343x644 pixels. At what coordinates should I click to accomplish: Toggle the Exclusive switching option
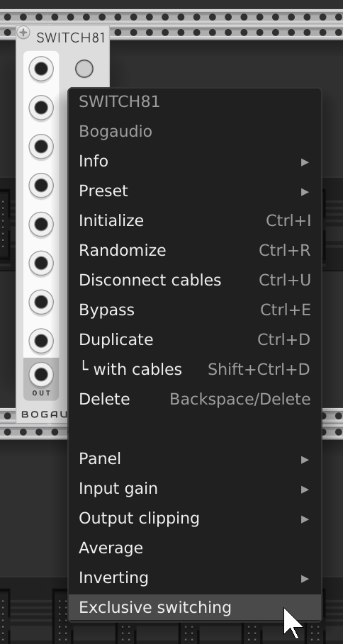coord(195,607)
